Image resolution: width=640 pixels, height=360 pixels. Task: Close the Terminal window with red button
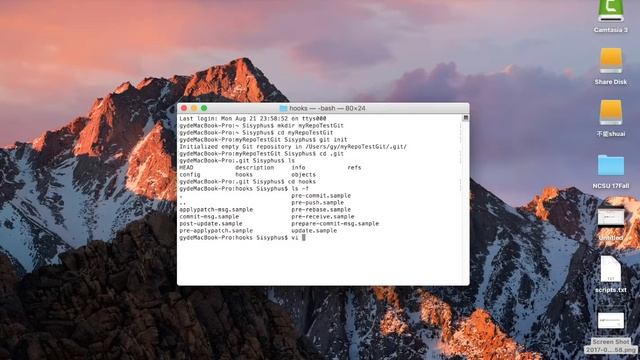click(x=184, y=108)
